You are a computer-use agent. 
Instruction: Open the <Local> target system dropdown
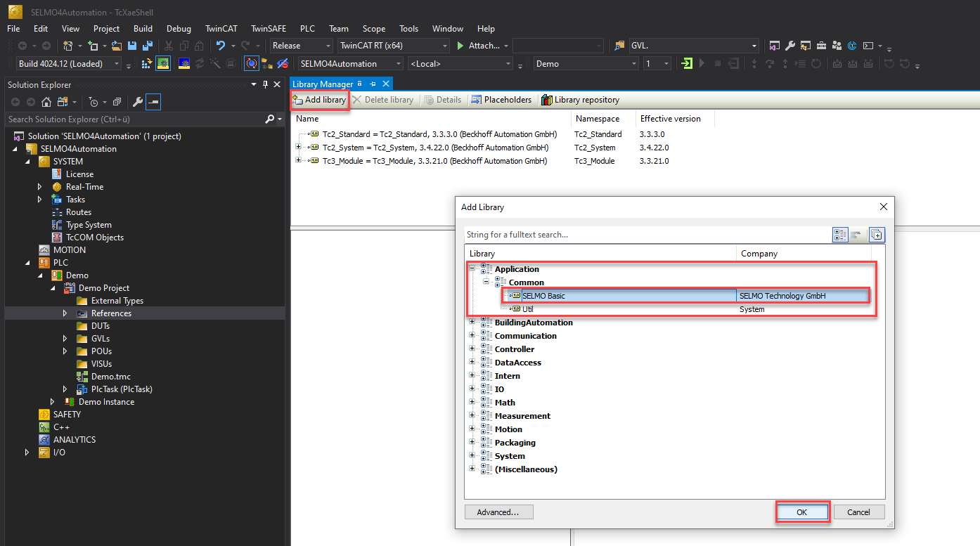coord(508,64)
